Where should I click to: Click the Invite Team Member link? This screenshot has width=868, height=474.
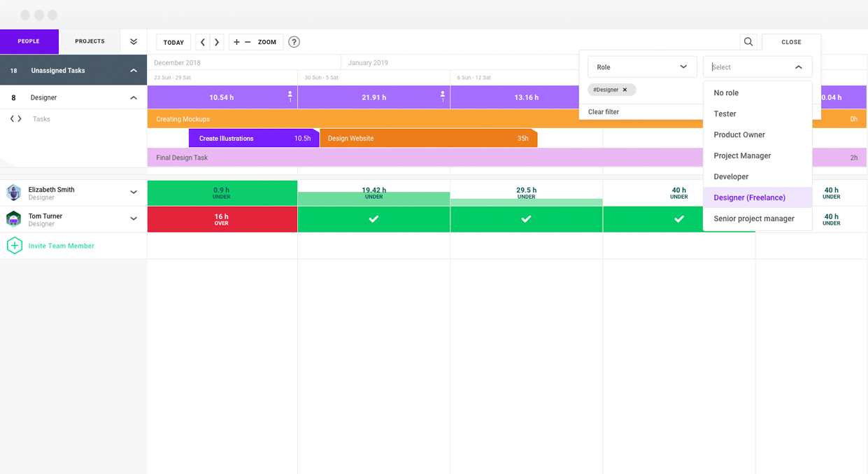[x=61, y=246]
